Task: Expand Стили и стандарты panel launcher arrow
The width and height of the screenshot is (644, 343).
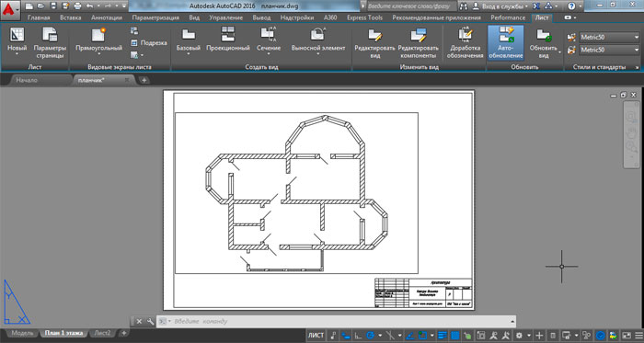Action: tap(638, 67)
